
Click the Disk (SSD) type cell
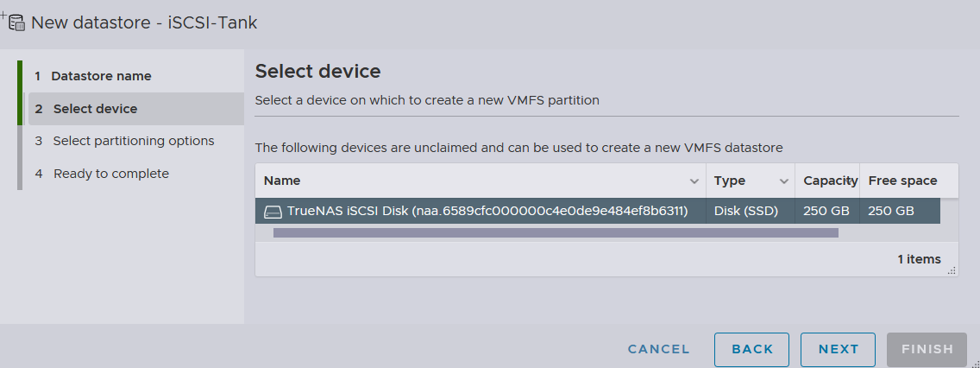745,211
